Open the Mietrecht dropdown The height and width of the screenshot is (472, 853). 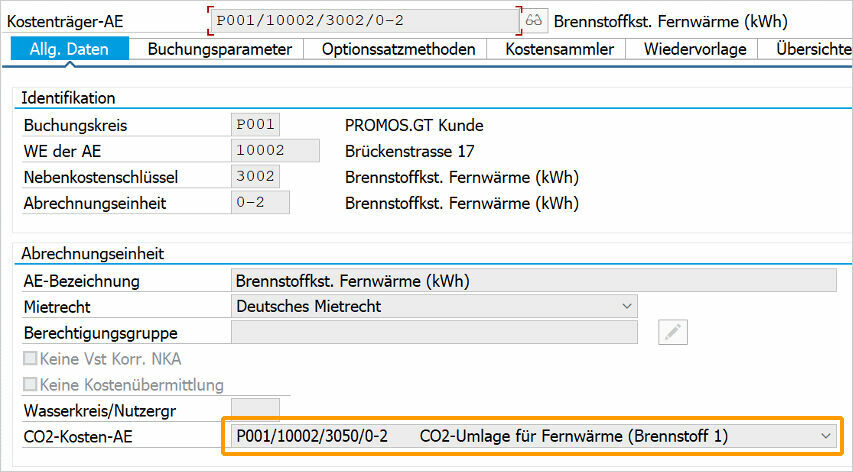tap(626, 306)
